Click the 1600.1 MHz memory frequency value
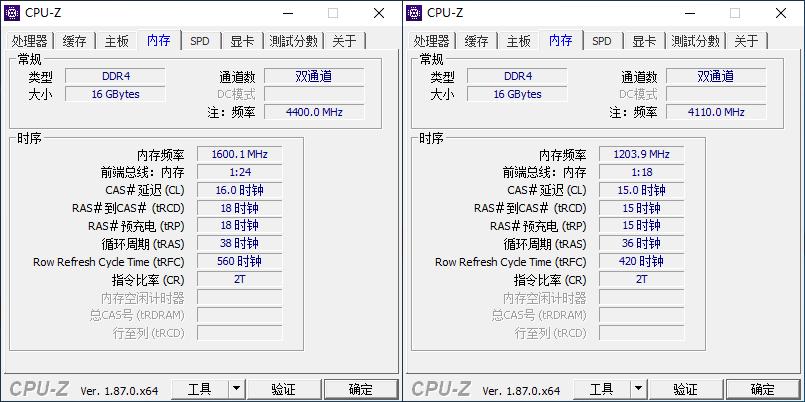The width and height of the screenshot is (805, 402). tap(240, 154)
